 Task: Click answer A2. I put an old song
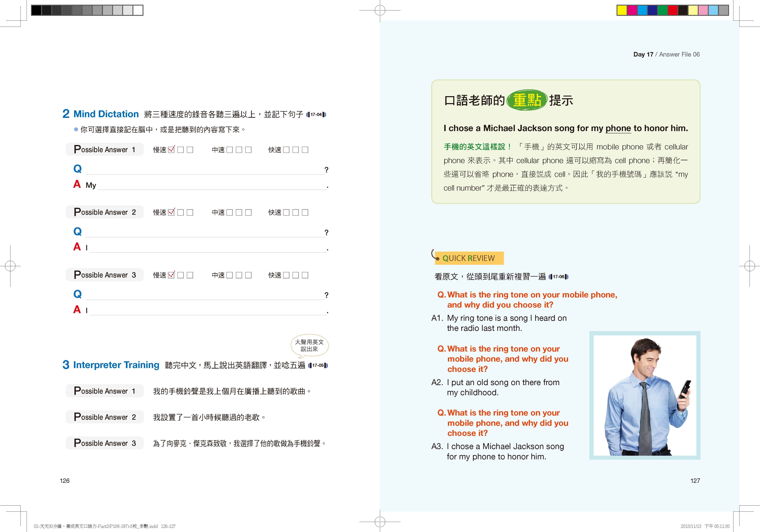click(496, 387)
